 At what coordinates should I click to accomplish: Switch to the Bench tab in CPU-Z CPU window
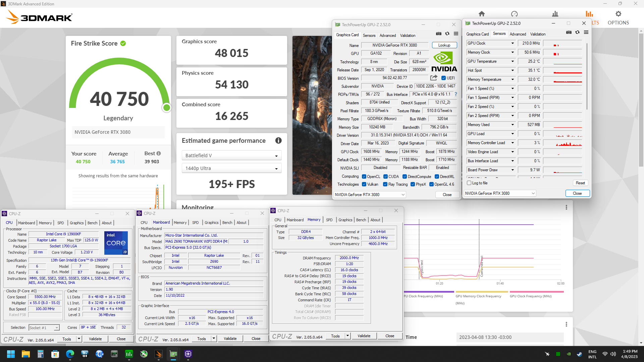[x=92, y=223]
